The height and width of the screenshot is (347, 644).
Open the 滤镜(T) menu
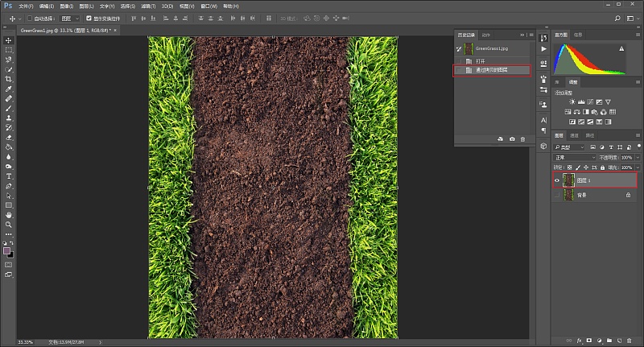tap(150, 6)
